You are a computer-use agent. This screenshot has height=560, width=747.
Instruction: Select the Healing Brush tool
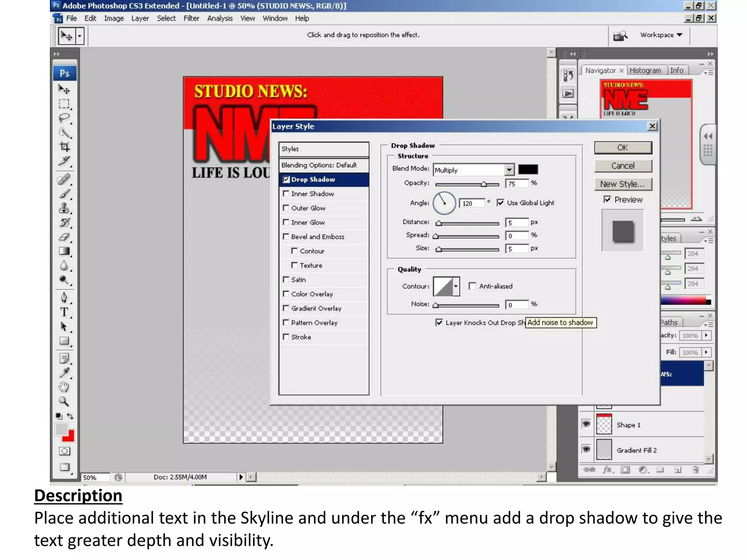[64, 179]
